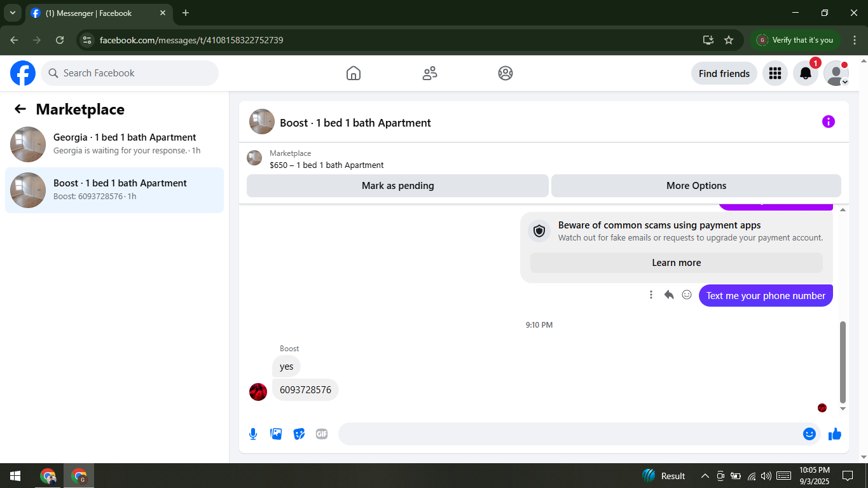Click the chat scroll up arrow
The image size is (868, 488).
coord(843,209)
